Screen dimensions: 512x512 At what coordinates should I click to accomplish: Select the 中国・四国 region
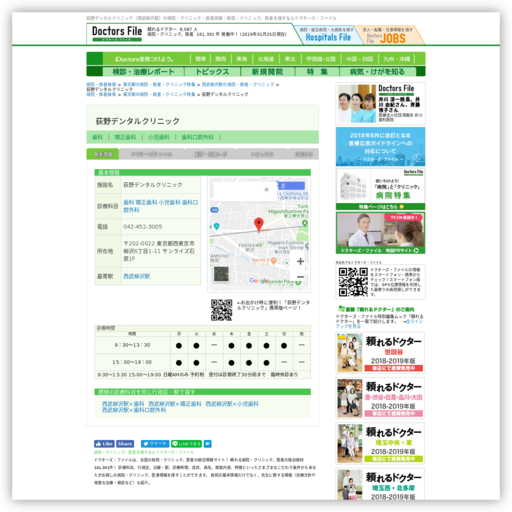[x=359, y=59]
